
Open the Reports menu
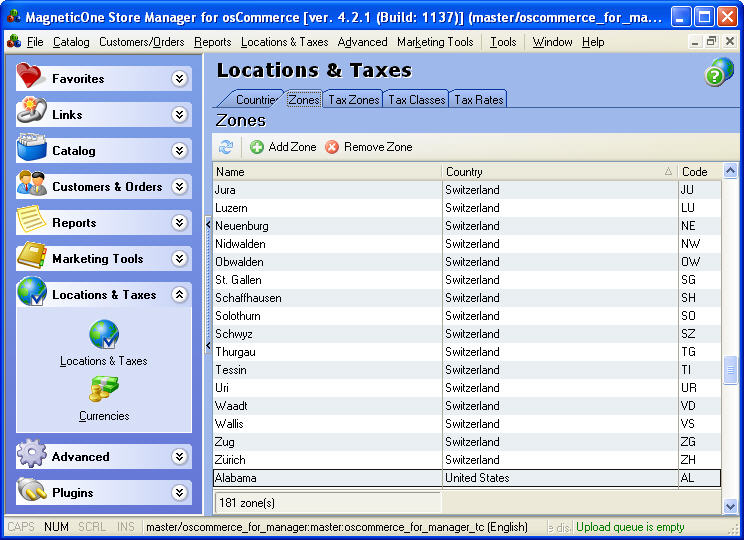(213, 42)
